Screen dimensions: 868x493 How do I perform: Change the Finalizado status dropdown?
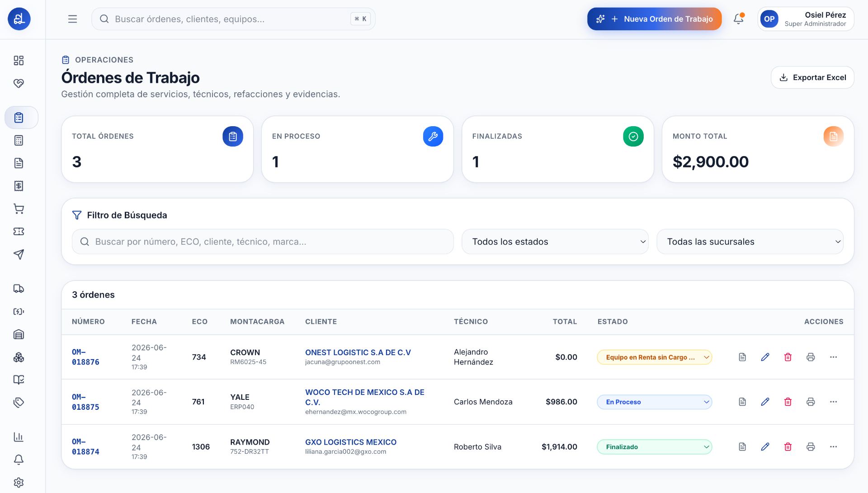pos(654,447)
